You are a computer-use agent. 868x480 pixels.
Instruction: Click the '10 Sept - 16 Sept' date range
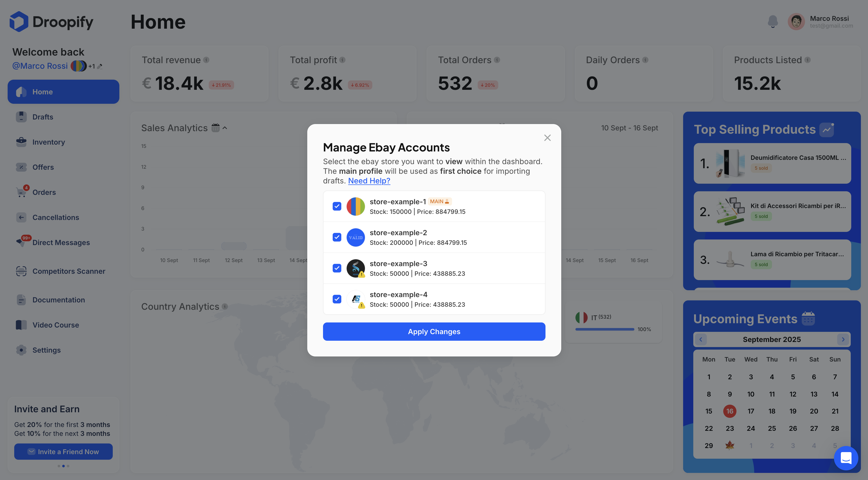pos(630,128)
